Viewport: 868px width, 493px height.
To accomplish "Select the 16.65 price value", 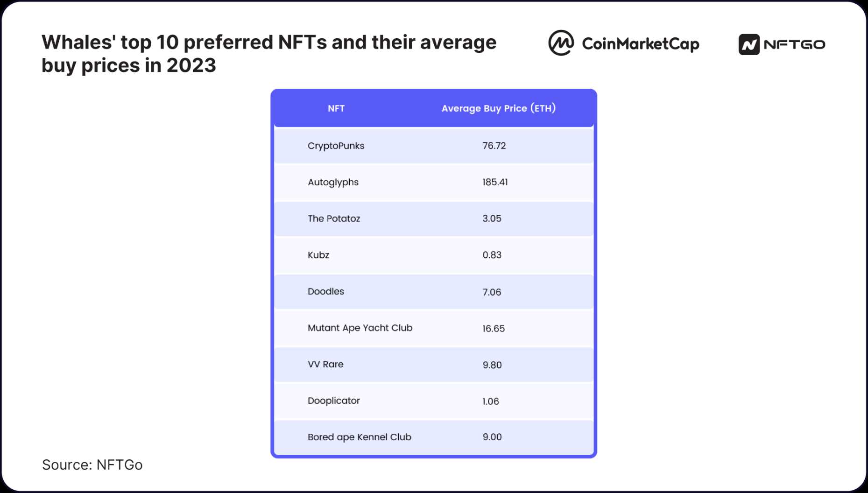I will coord(494,328).
